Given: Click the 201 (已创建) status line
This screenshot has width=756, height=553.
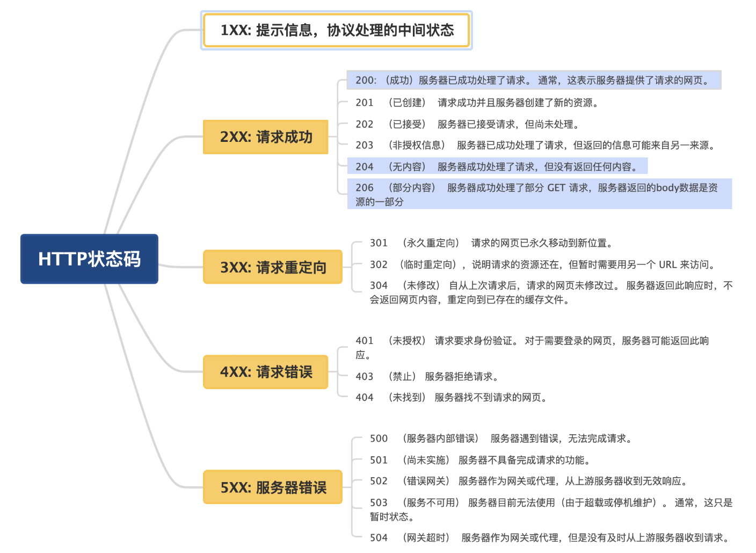Looking at the screenshot, I should point(477,103).
